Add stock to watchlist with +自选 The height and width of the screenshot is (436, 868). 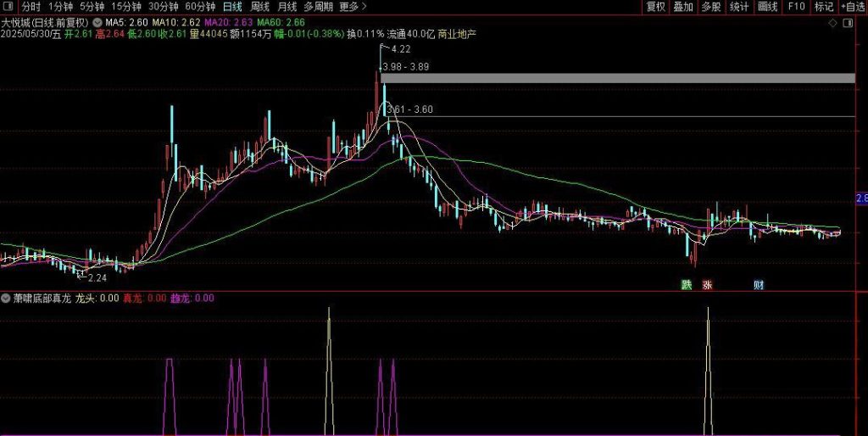[852, 7]
